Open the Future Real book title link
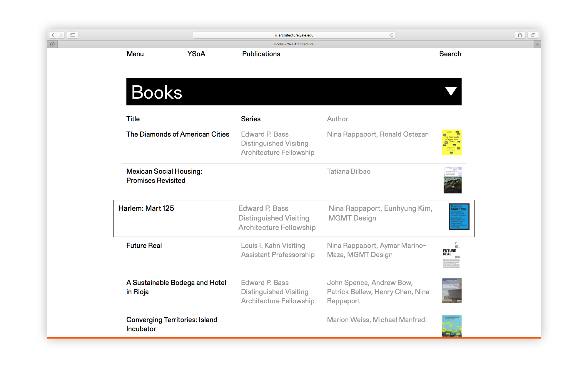 (x=144, y=246)
